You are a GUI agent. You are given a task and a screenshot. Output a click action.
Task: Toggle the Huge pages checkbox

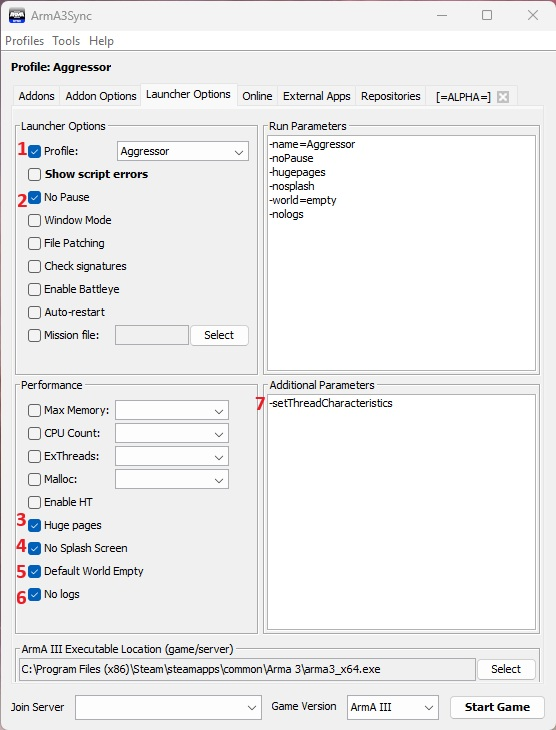click(34, 526)
